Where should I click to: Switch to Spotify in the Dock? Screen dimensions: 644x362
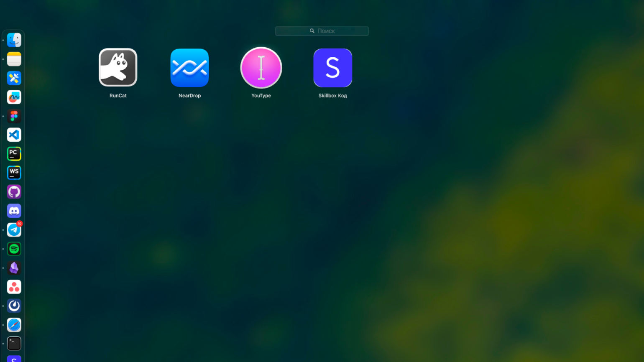pos(14,249)
